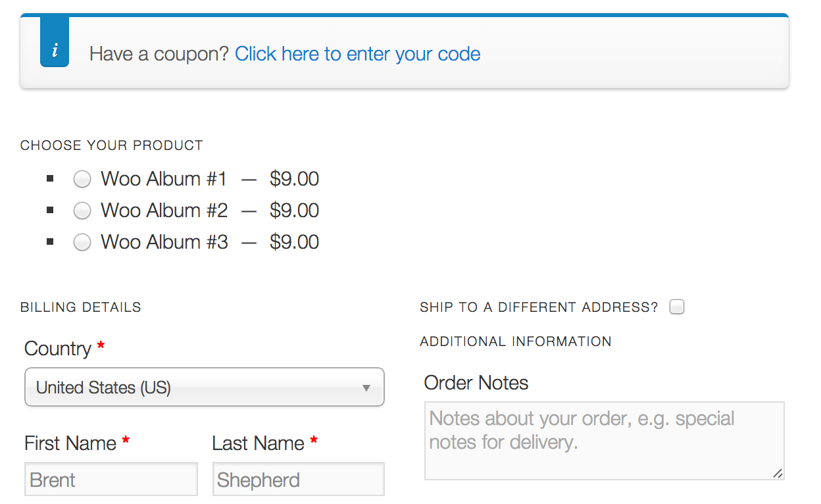Click the Last Name field label
This screenshot has height=504, width=821.
(x=258, y=443)
